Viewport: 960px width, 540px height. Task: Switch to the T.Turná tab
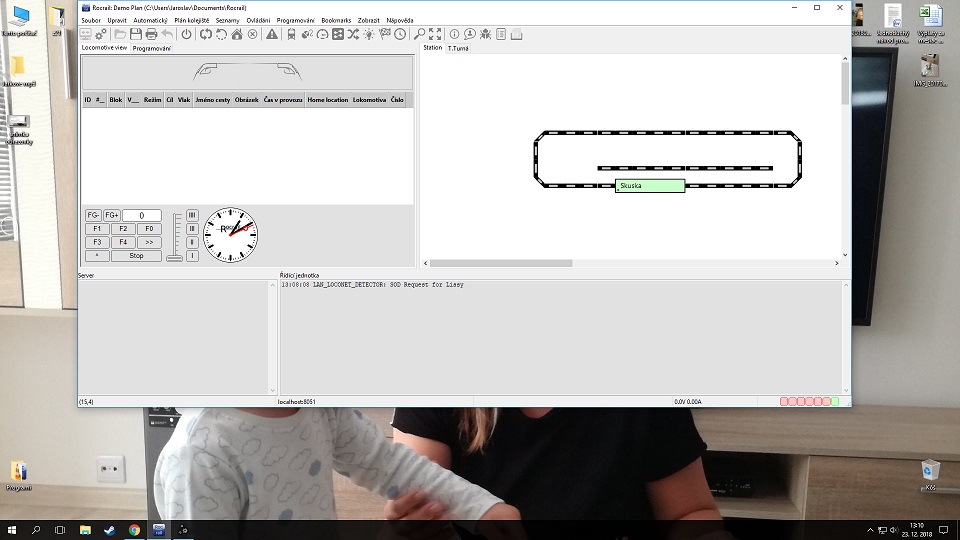coord(458,48)
